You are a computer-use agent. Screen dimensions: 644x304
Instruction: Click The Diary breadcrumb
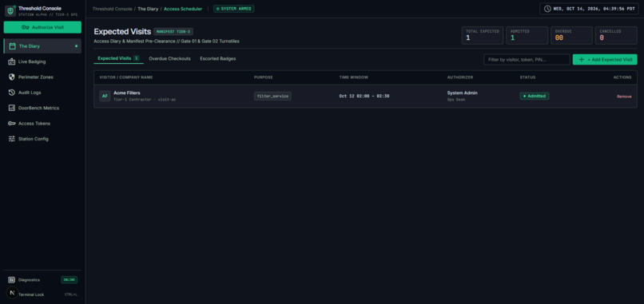pos(148,9)
